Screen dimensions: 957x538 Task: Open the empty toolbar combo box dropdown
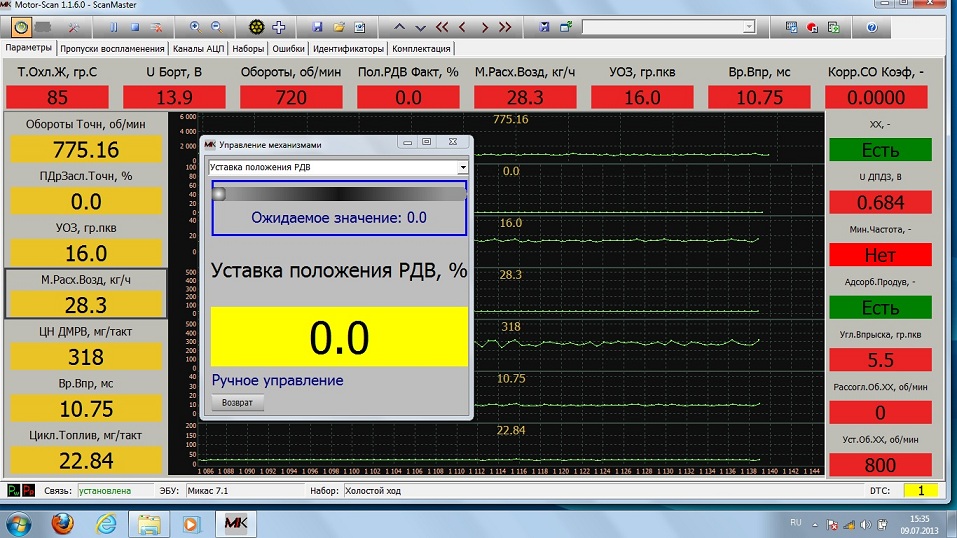tap(749, 27)
